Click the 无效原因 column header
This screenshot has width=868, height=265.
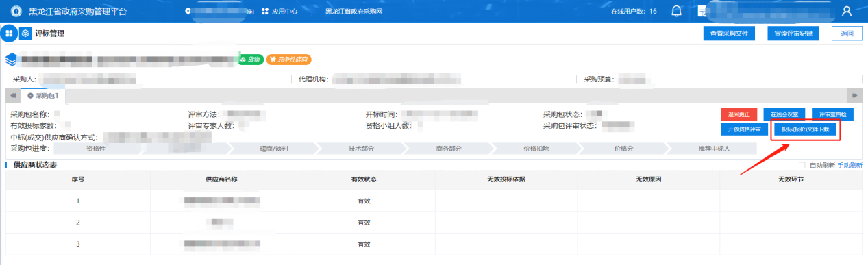648,179
